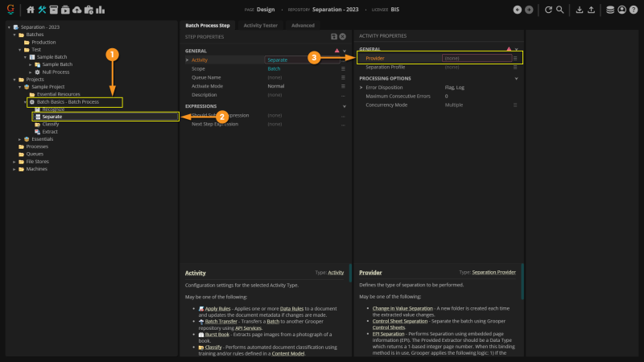Expand the Machines folder
The height and width of the screenshot is (362, 644).
(x=14, y=169)
